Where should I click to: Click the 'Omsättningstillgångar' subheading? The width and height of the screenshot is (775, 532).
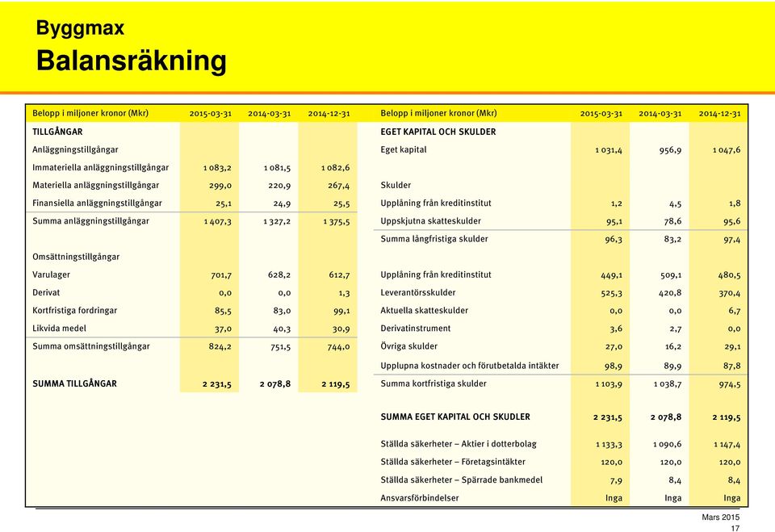[x=76, y=257]
